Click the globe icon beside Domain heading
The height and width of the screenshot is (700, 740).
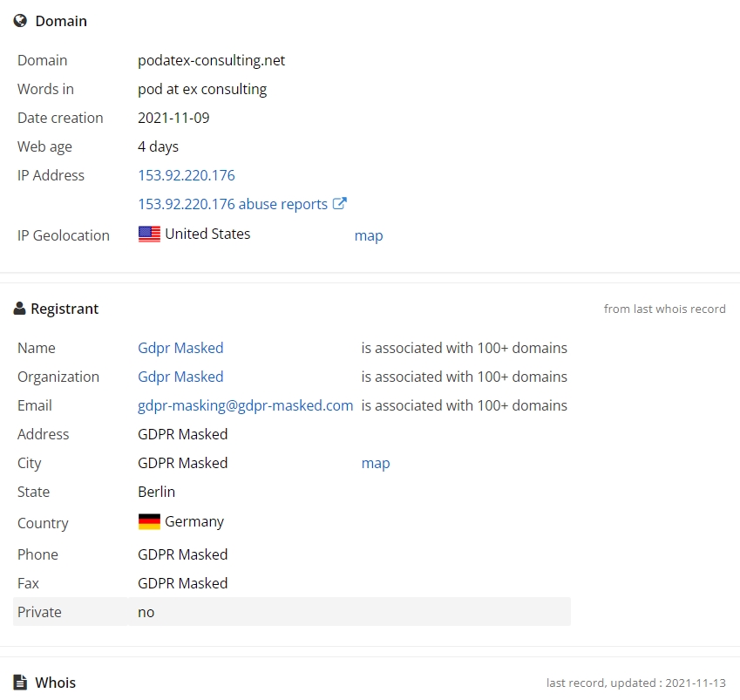pyautogui.click(x=20, y=21)
